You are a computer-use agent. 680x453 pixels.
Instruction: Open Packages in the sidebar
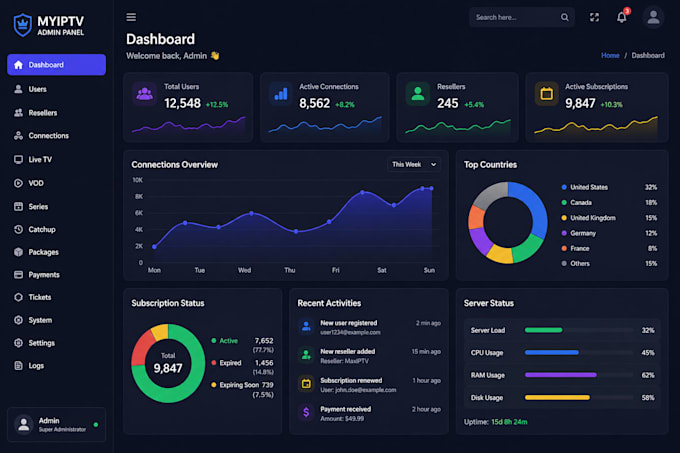point(56,252)
